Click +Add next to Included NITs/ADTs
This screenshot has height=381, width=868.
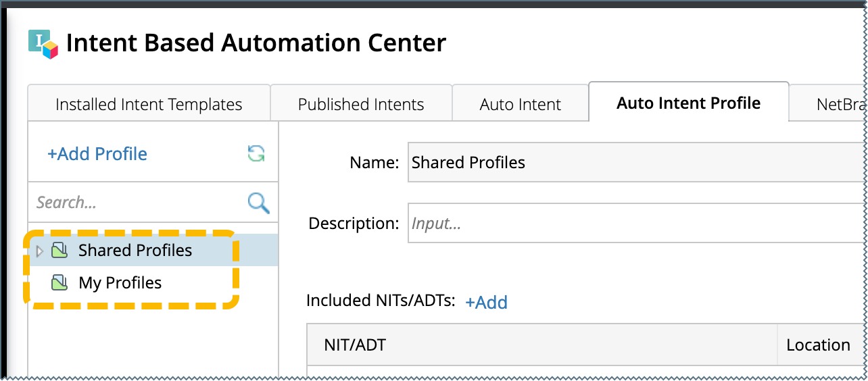(x=486, y=302)
